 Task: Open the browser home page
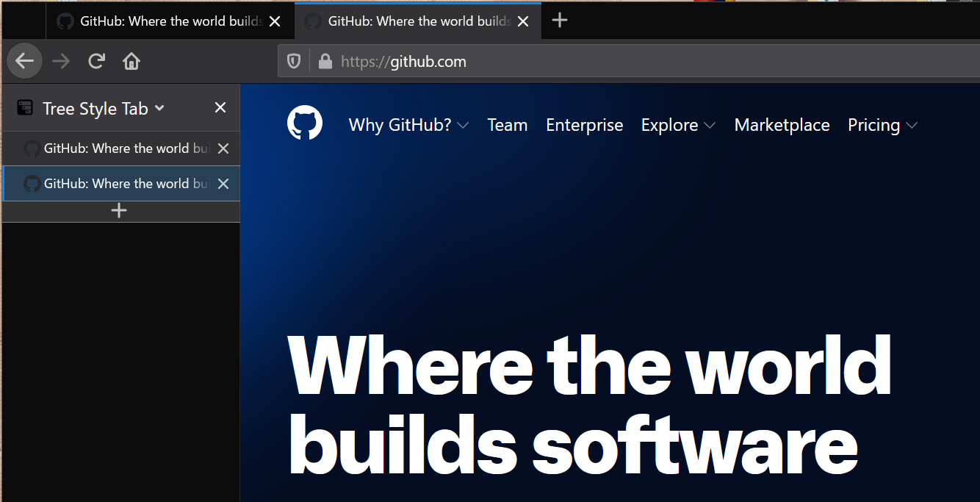(x=131, y=61)
